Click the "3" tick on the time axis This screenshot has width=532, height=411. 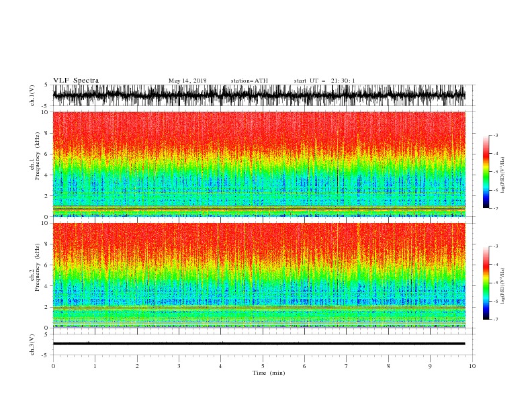tap(179, 366)
